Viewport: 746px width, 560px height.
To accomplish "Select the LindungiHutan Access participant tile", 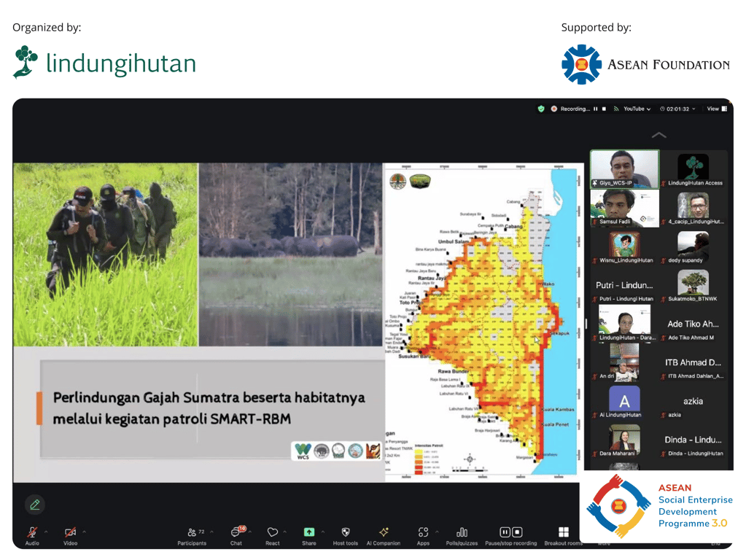I will click(x=693, y=169).
